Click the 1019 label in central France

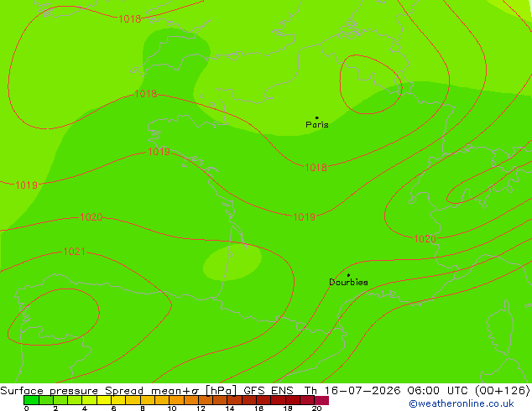point(304,216)
